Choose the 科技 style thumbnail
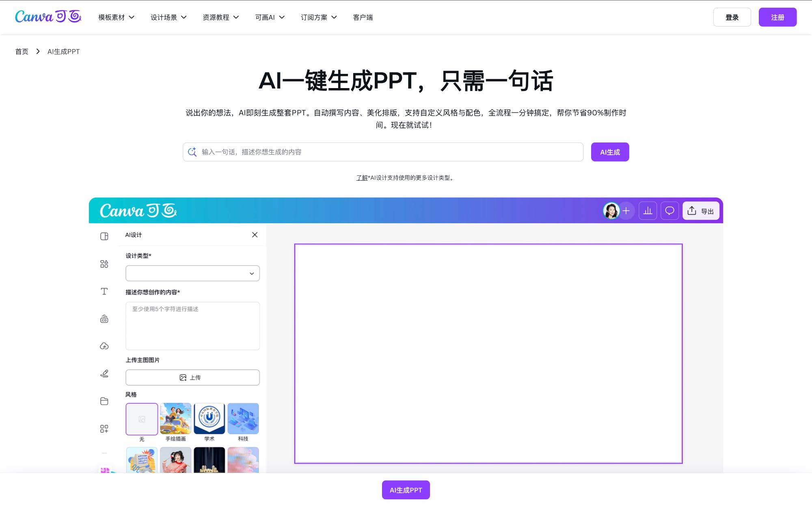The image size is (812, 507). (x=243, y=419)
